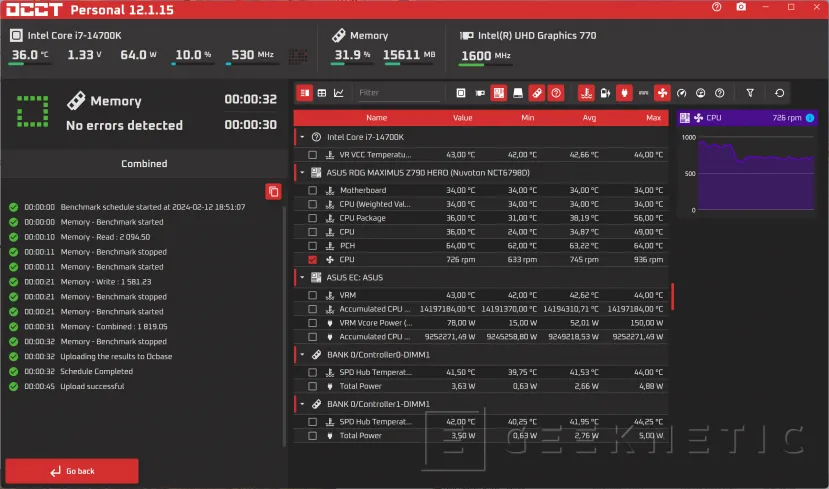The height and width of the screenshot is (489, 829).
Task: Click the Go back button
Action: (x=72, y=471)
